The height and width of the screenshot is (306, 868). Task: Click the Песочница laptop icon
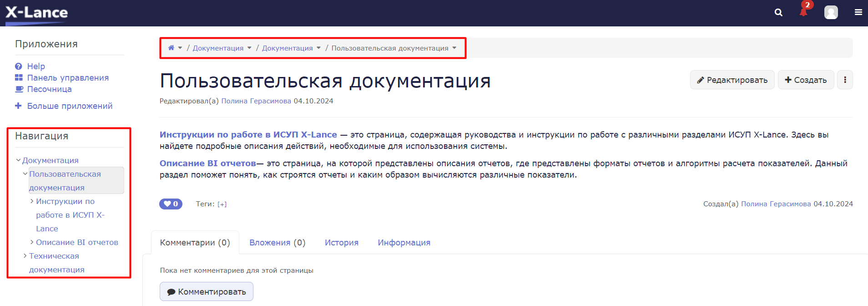(19, 89)
